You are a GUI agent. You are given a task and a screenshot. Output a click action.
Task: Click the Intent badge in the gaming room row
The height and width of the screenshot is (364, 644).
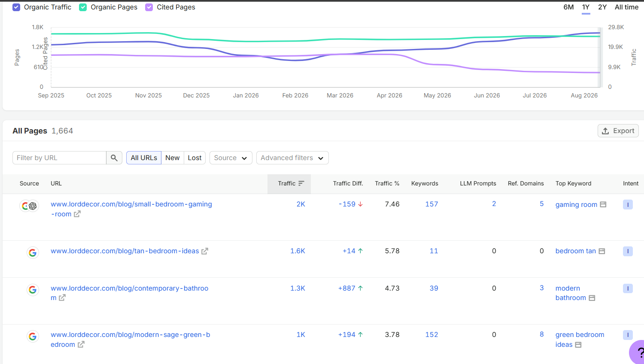(628, 205)
